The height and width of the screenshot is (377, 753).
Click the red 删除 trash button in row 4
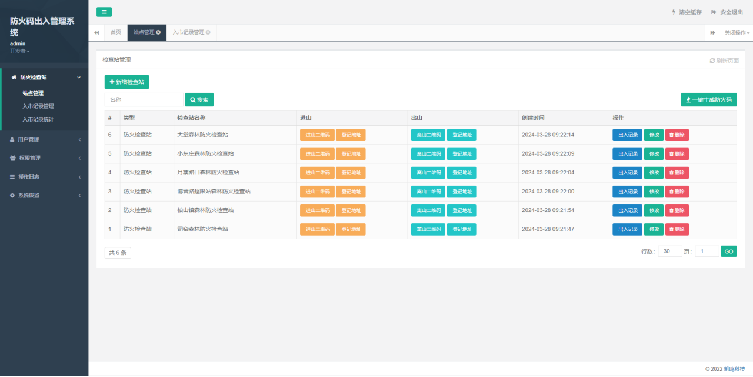677,172
